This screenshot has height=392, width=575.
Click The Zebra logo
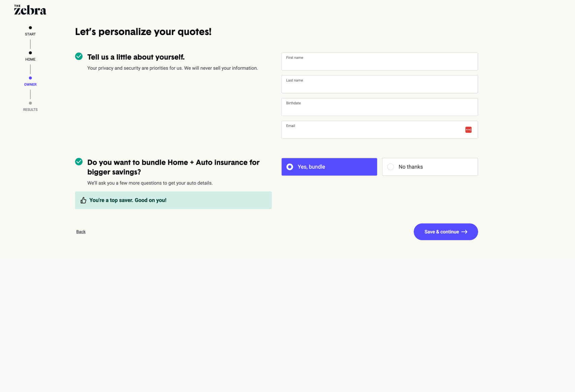click(x=30, y=10)
